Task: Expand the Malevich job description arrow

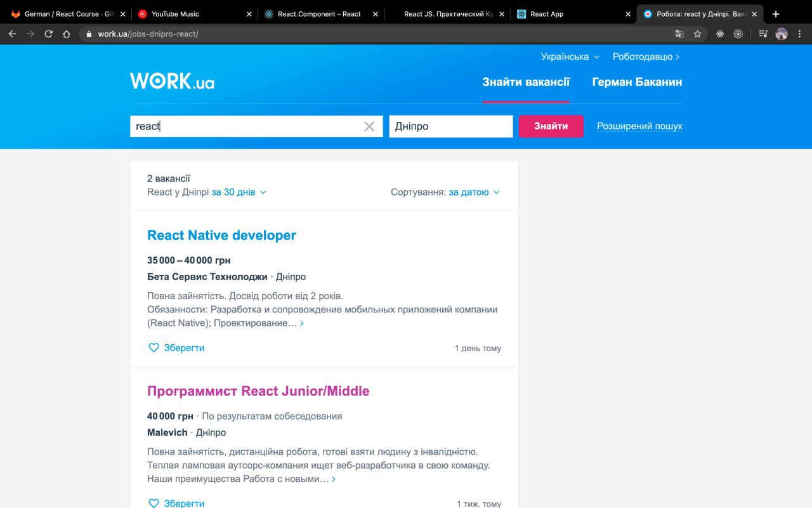Action: 334,479
